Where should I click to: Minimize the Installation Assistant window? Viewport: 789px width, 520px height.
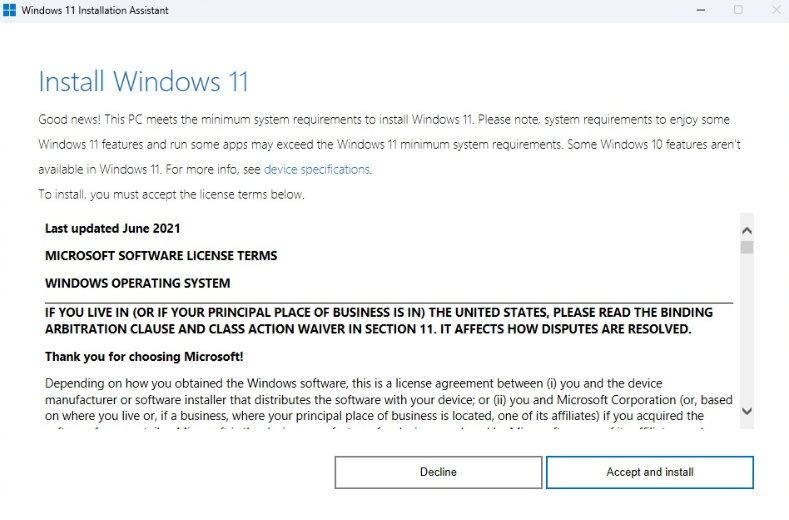700,10
